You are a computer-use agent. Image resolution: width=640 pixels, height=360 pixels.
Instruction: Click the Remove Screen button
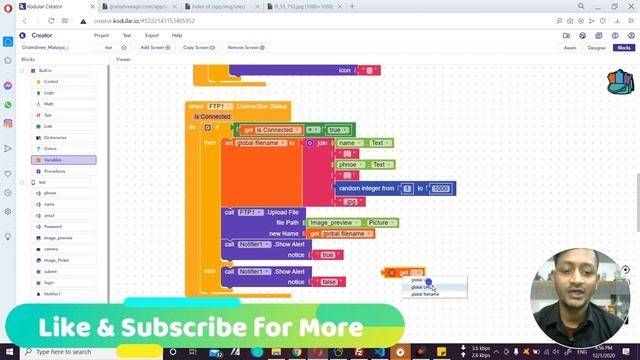(x=246, y=48)
